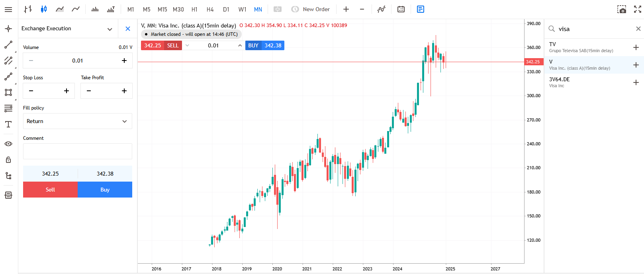Screen dimensions: 644x274
Task: Open the Fill policy dropdown showing Return
Action: point(77,121)
